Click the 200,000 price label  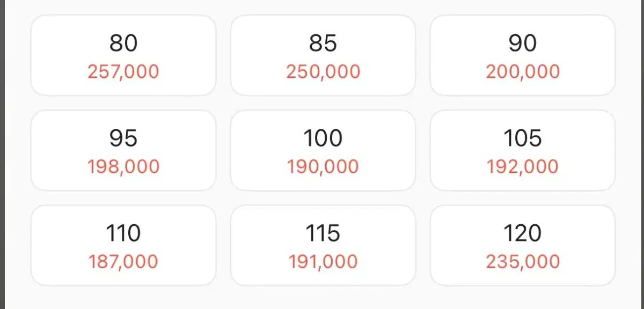tap(523, 72)
